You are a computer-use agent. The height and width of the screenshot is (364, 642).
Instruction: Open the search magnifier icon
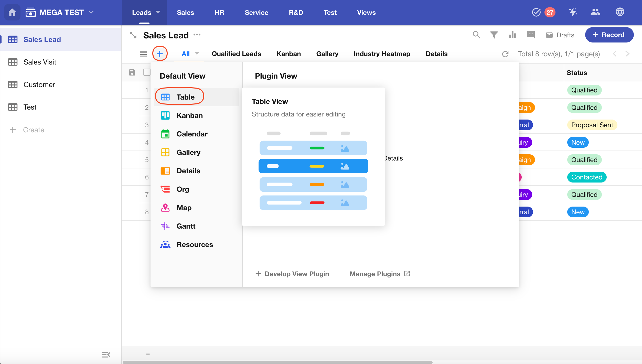(x=476, y=35)
